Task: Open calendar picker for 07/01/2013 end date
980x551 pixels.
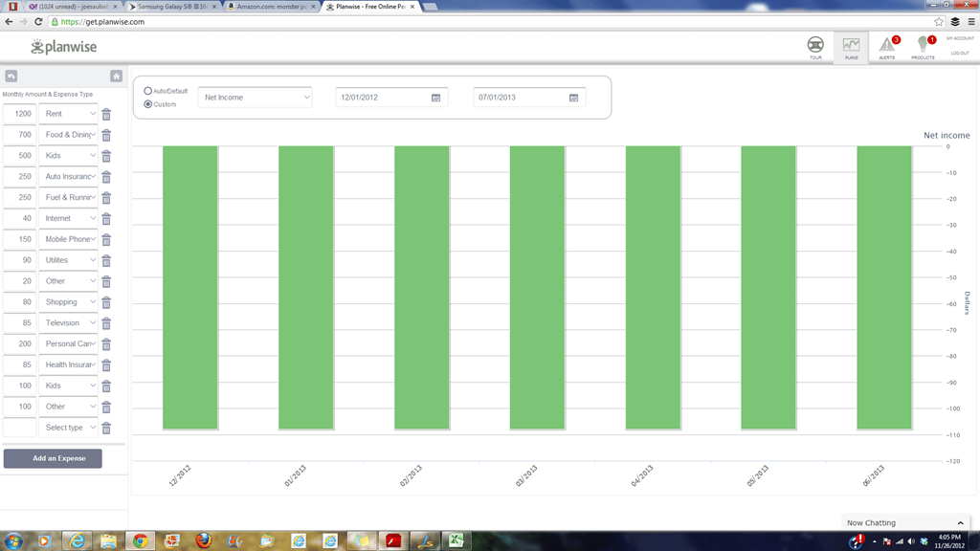Action: tap(573, 98)
